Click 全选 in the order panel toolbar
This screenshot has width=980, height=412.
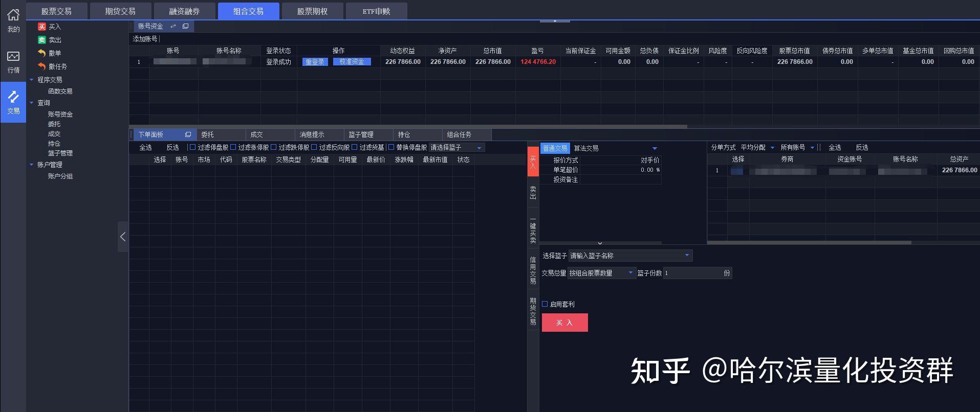click(x=146, y=147)
